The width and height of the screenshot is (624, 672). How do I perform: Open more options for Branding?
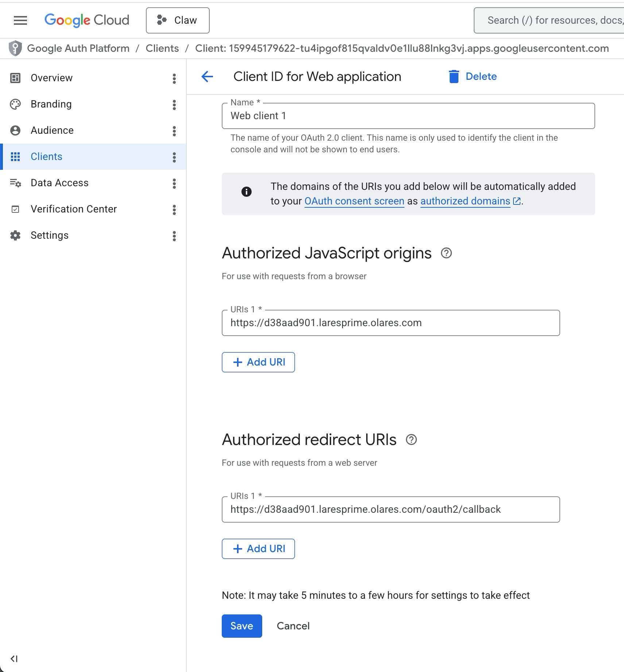[174, 105]
